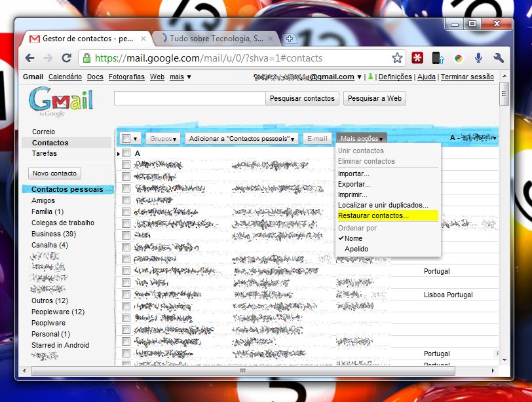Tick the checkbox in the Lisboa Portugal row

pos(126,294)
